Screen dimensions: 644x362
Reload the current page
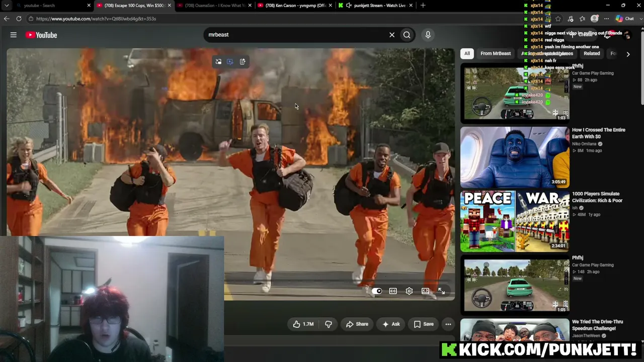(x=19, y=19)
